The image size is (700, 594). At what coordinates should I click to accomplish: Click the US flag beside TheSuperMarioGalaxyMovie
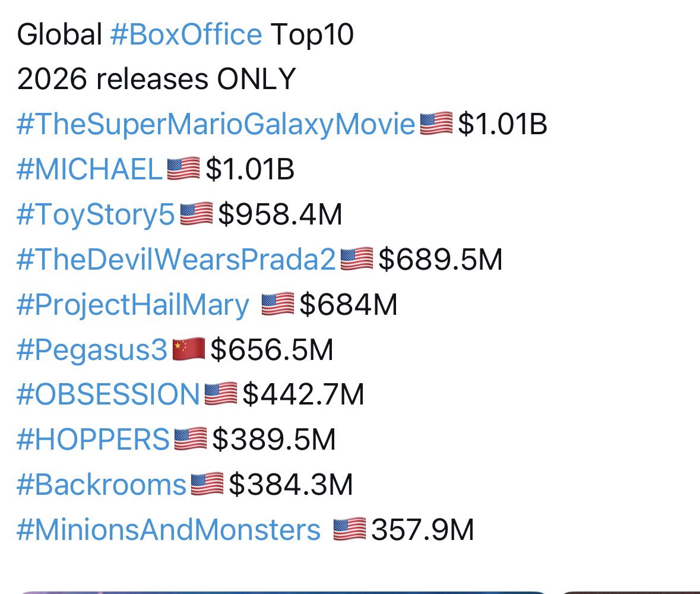pos(436,124)
